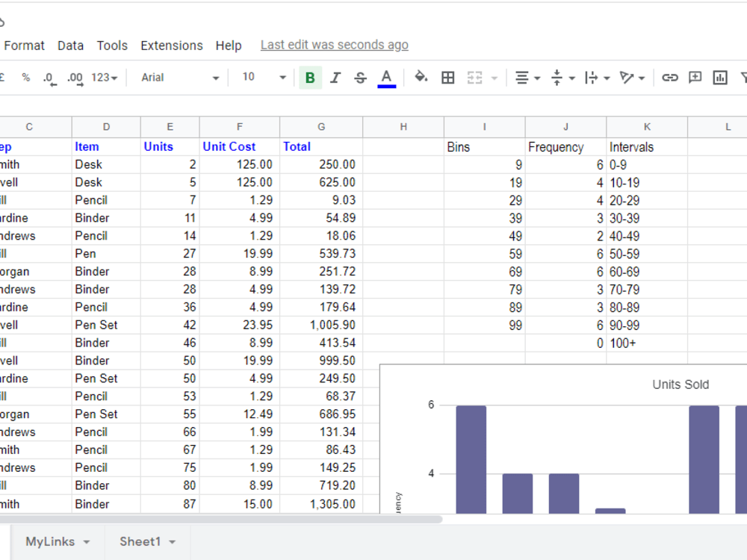Select the 'Bins' cell
This screenshot has height=560, width=747.
pyautogui.click(x=485, y=147)
